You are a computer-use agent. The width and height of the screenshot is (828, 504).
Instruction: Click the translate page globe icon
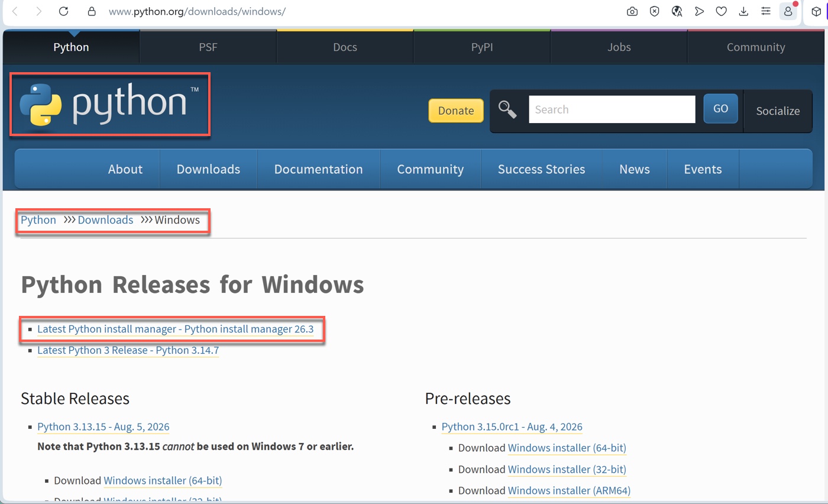677,11
